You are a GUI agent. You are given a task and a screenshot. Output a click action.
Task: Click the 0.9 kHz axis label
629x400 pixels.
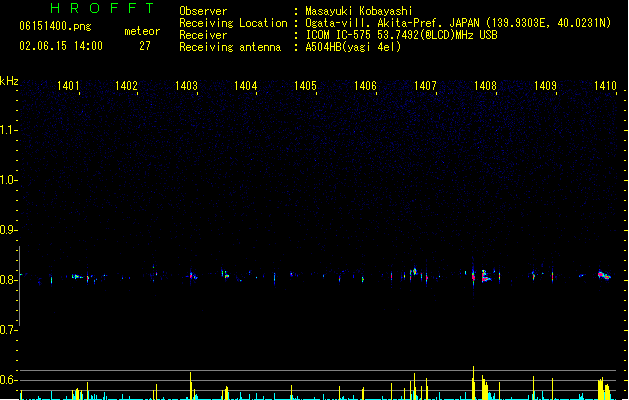click(8, 229)
